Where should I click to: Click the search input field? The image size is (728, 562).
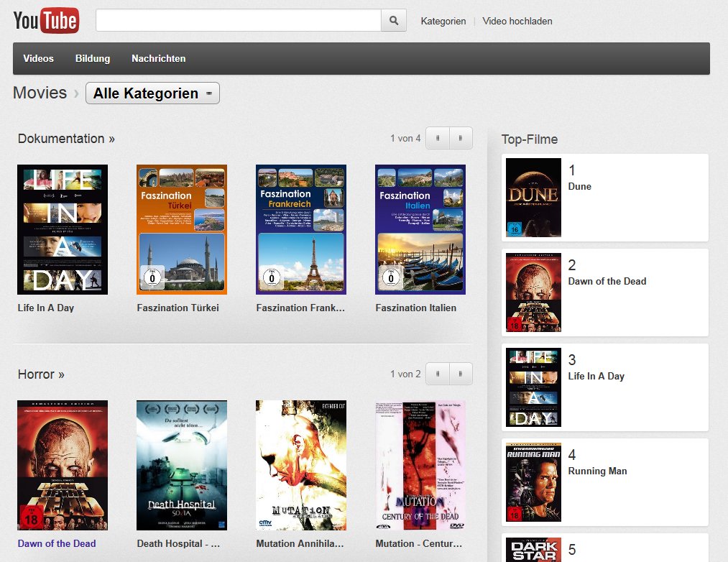click(x=239, y=20)
